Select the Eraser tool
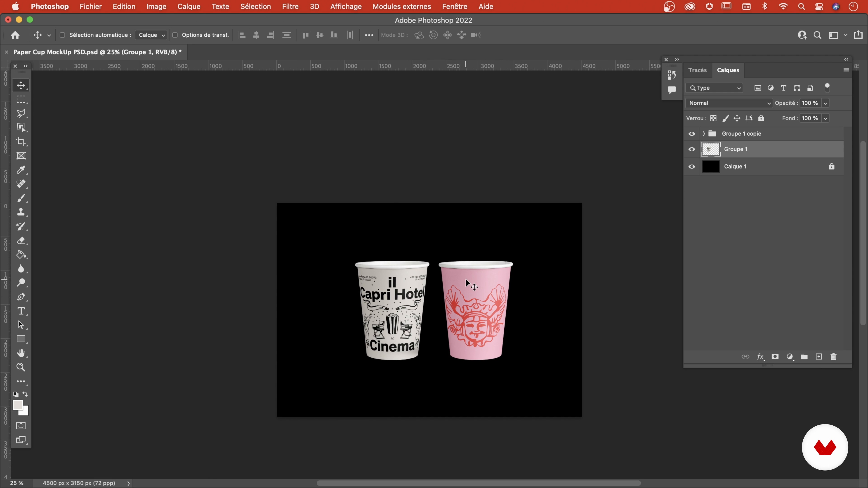This screenshot has height=488, width=868. pyautogui.click(x=21, y=240)
